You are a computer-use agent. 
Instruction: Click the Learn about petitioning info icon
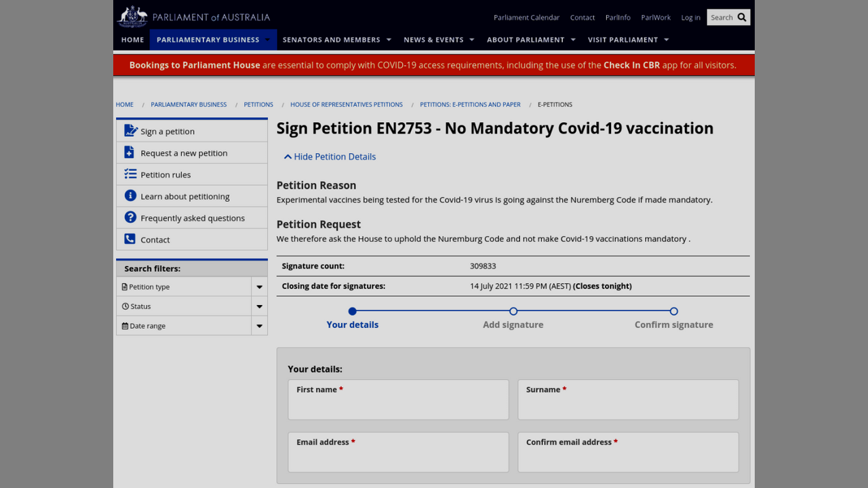pyautogui.click(x=130, y=196)
